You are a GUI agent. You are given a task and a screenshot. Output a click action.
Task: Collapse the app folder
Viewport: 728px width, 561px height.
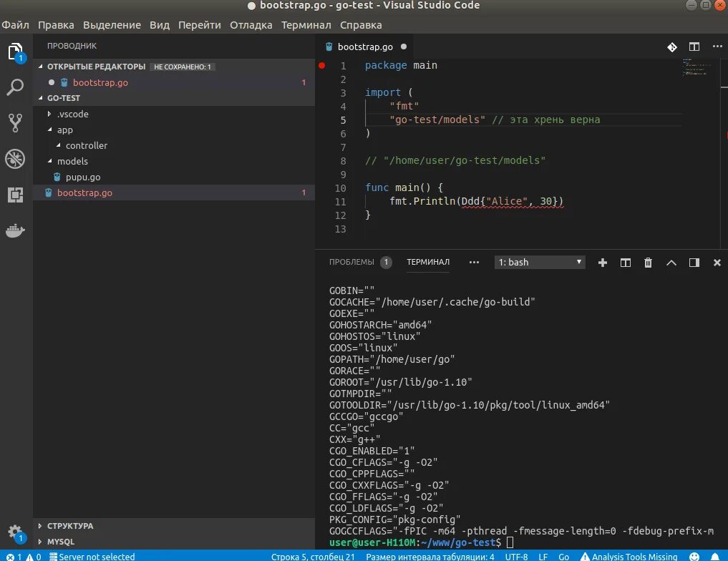pyautogui.click(x=49, y=130)
